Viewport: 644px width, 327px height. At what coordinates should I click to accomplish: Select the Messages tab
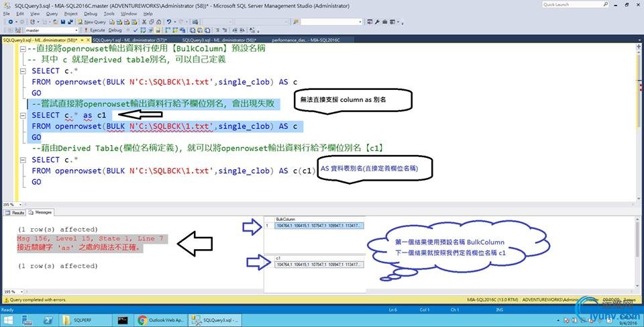click(41, 212)
